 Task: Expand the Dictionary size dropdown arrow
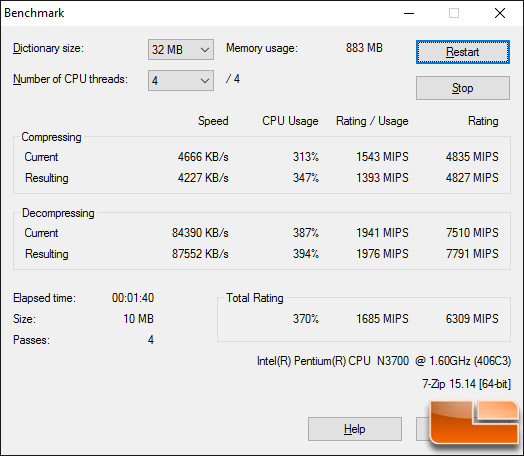(205, 50)
